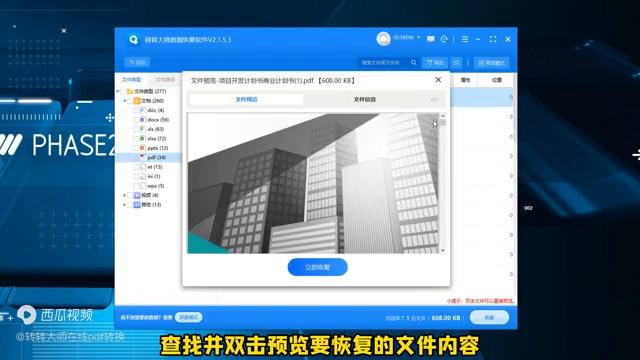The height and width of the screenshot is (360, 640).
Task: Check the 文件类型 (277) checkbox
Action: coord(123,91)
